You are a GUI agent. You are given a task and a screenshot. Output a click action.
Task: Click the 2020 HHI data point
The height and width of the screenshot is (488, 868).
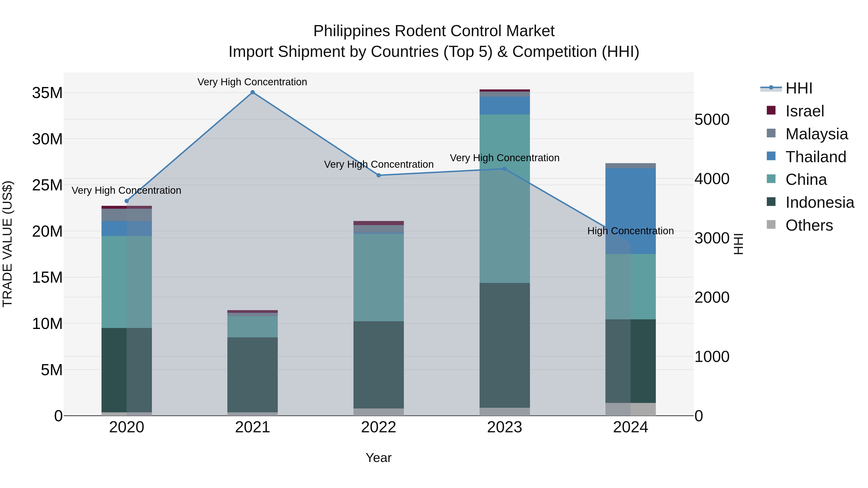point(127,201)
